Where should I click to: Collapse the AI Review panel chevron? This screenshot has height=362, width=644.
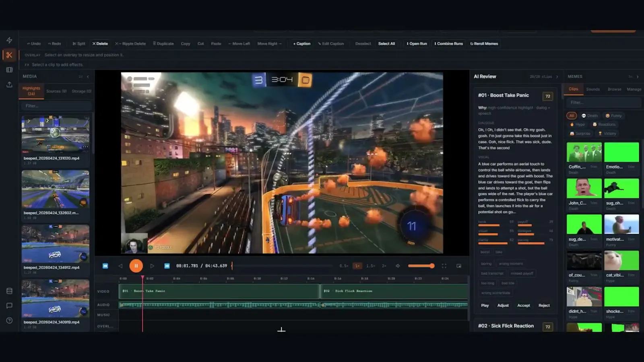click(x=557, y=76)
